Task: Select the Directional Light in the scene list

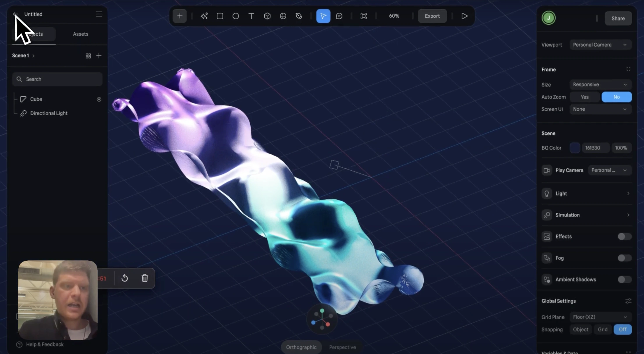Action: click(49, 113)
